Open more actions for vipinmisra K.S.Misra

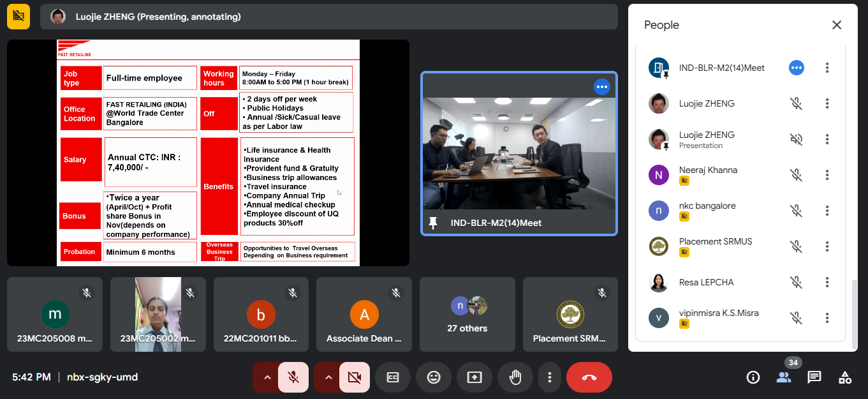[827, 318]
